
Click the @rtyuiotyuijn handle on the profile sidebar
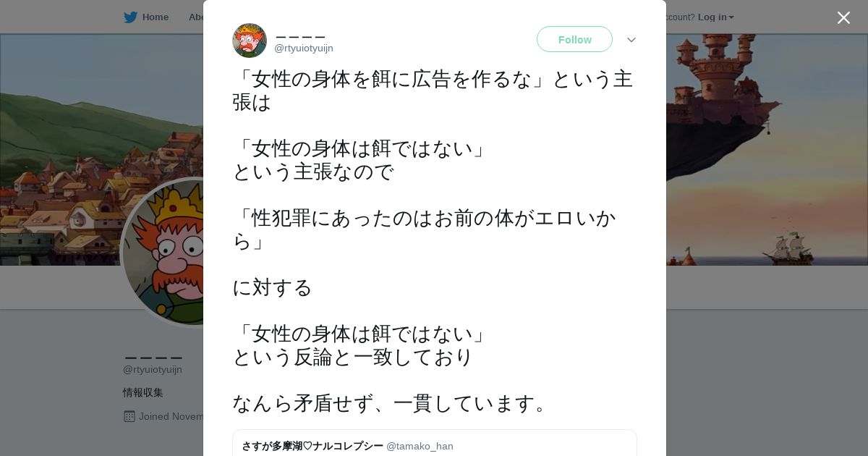point(153,370)
